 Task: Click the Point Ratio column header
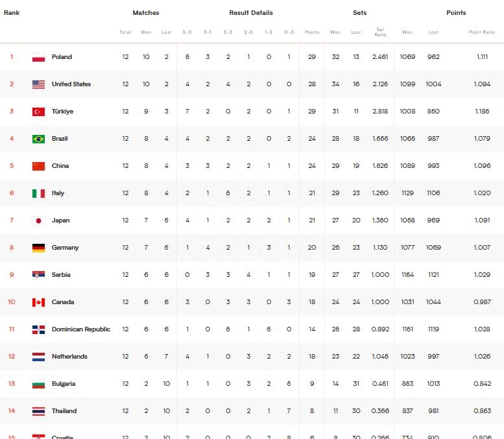481,32
